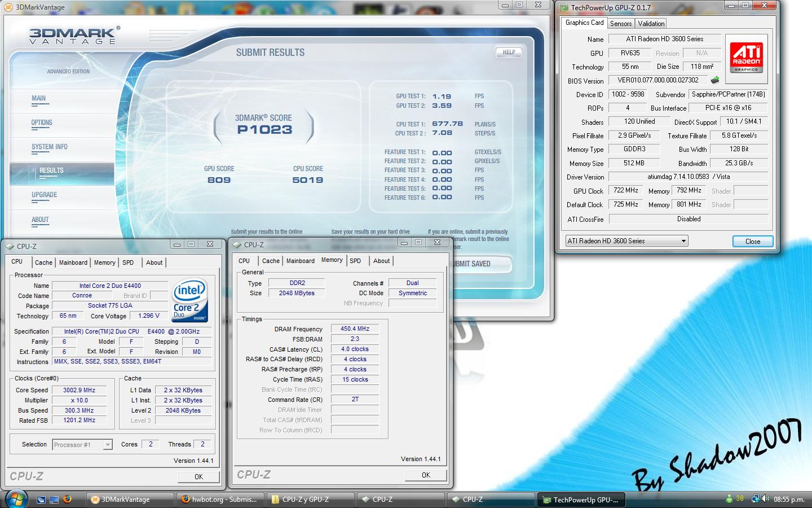Viewport: 812px width, 508px height.
Task: Click Close button in GPU-Z
Action: coord(753,241)
